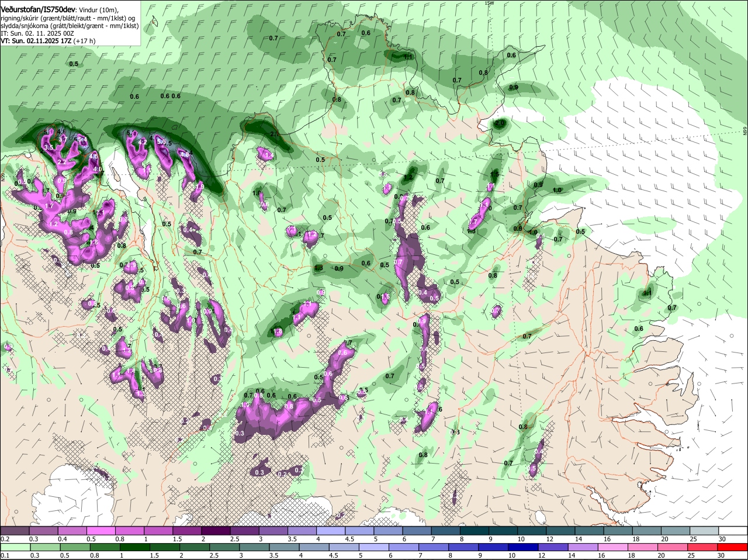Click the '4.5' label in rain legend row
The height and width of the screenshot is (560, 748).
[x=334, y=555]
